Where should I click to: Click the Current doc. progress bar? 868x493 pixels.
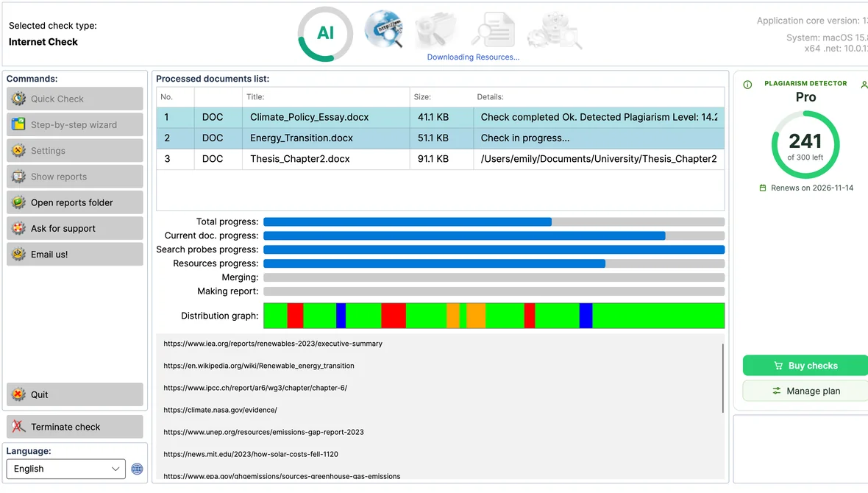tap(494, 236)
